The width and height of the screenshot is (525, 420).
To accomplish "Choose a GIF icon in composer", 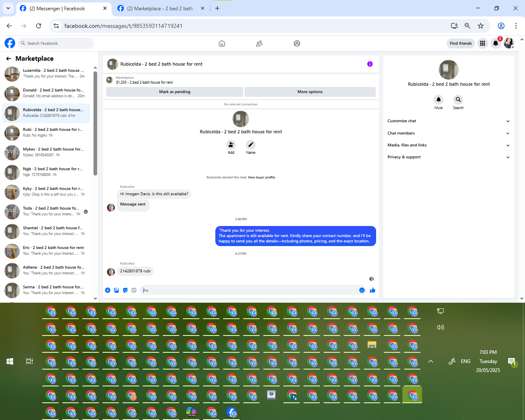I will pos(134,290).
